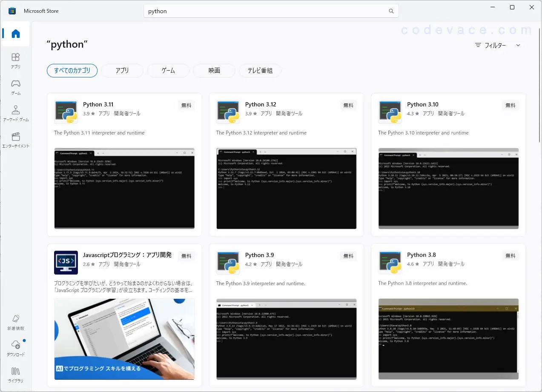Select the すべてのカテゴリ filter pill

pos(72,70)
